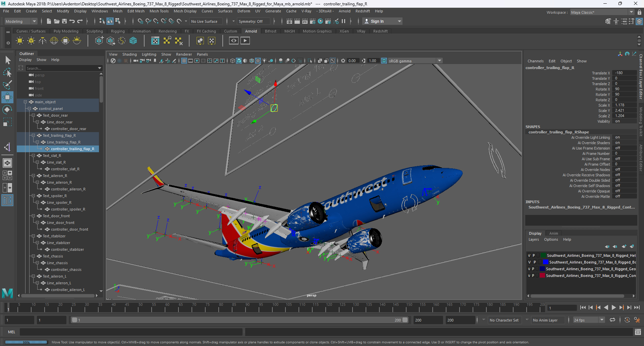Toggle visibility V of Rigged_Hel layer

coord(529,255)
